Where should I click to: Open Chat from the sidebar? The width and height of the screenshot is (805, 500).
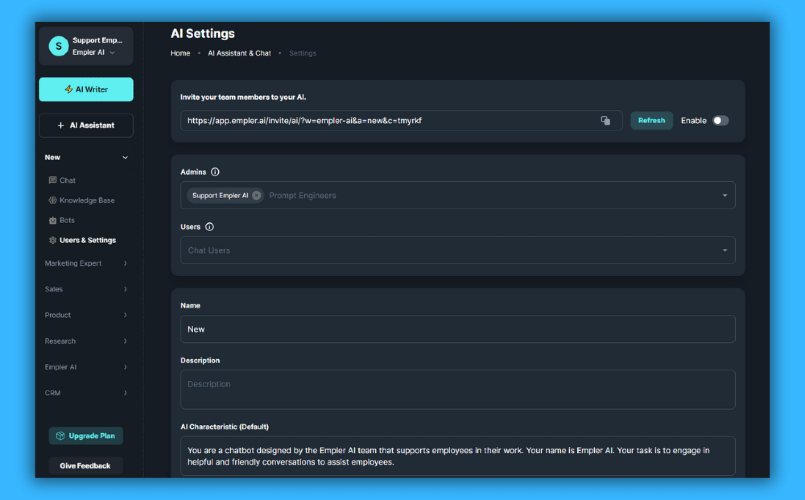point(67,180)
